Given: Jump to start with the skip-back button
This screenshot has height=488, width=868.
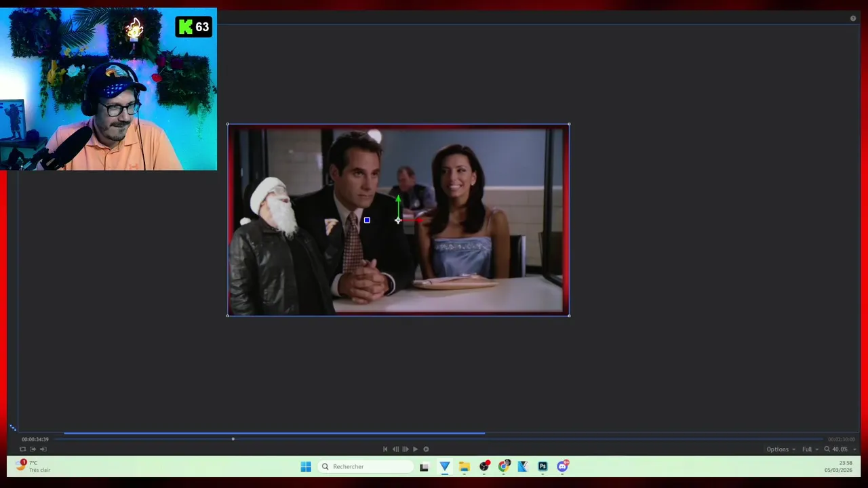Looking at the screenshot, I should [x=385, y=449].
